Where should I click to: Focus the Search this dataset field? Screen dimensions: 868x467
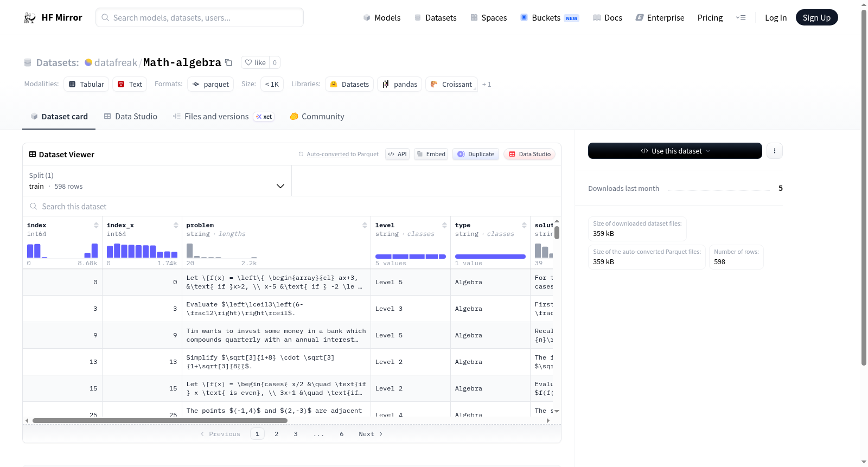(x=292, y=206)
